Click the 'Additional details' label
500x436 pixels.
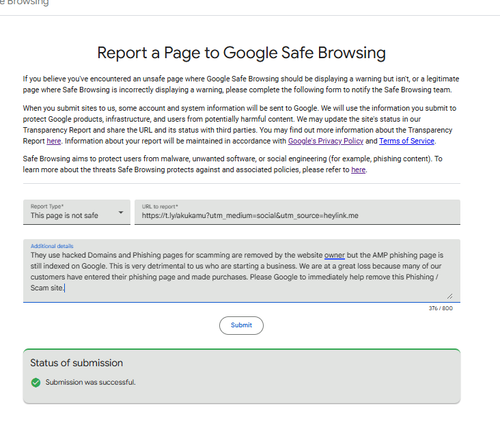[52, 246]
